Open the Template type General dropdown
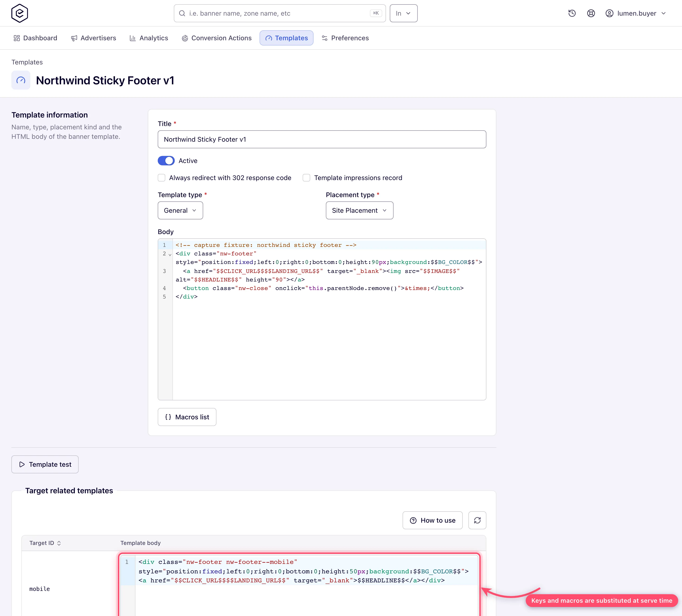682x616 pixels. pyautogui.click(x=180, y=211)
